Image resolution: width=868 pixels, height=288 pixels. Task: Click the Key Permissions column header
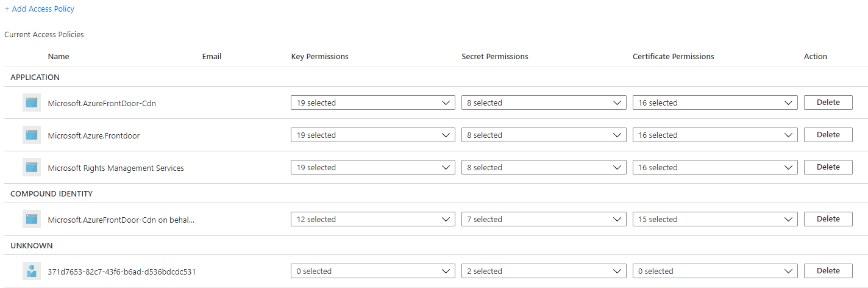[319, 56]
